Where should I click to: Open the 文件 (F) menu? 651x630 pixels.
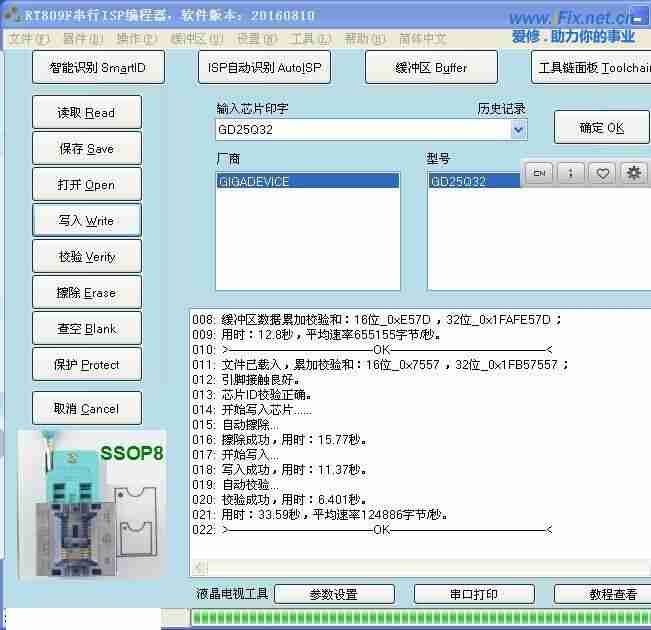click(28, 39)
